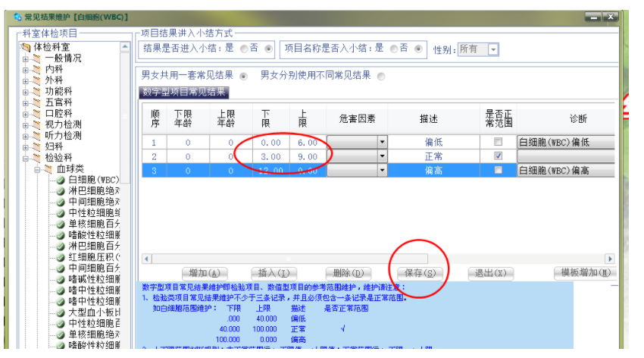This screenshot has height=358, width=644.
Task: Click the folder icon beside 口腔科
Action: [37, 114]
